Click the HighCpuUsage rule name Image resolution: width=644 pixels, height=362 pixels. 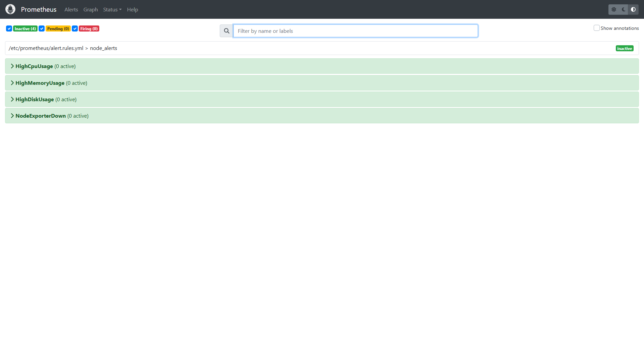pyautogui.click(x=34, y=66)
